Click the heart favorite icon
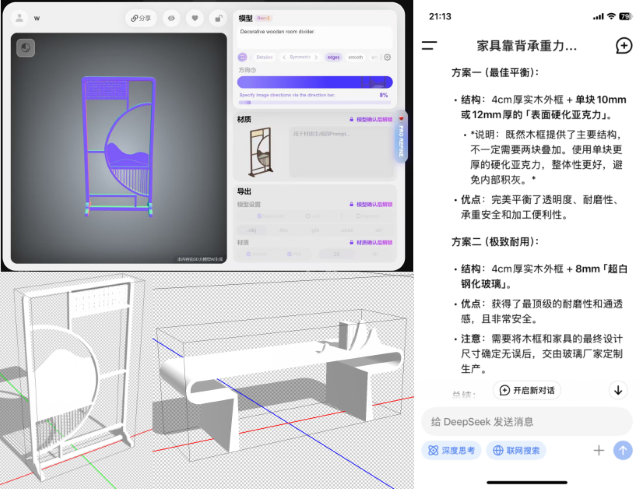This screenshot has height=489, width=640. tap(195, 18)
